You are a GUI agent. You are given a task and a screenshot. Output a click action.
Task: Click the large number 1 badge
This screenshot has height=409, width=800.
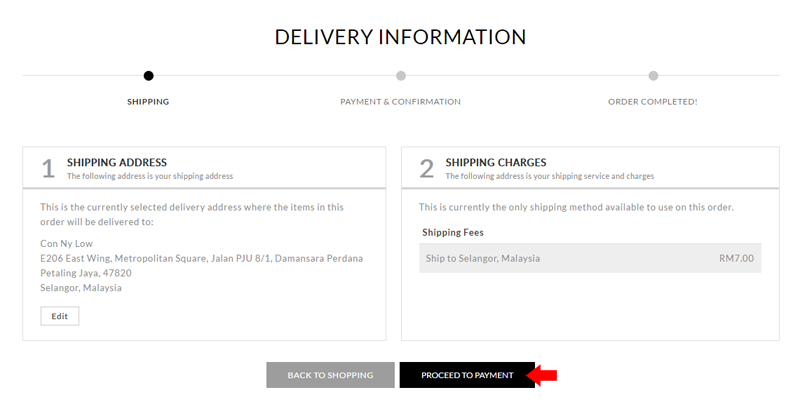(48, 168)
